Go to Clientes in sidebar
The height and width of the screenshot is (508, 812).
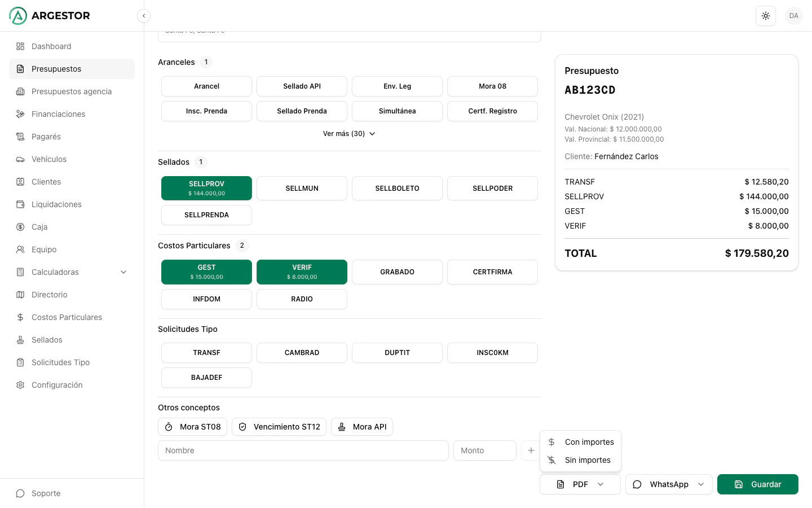[x=72, y=182]
